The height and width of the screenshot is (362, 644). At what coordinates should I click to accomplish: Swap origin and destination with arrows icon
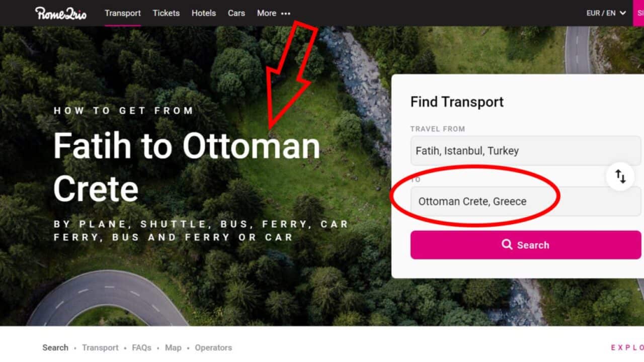pos(620,176)
